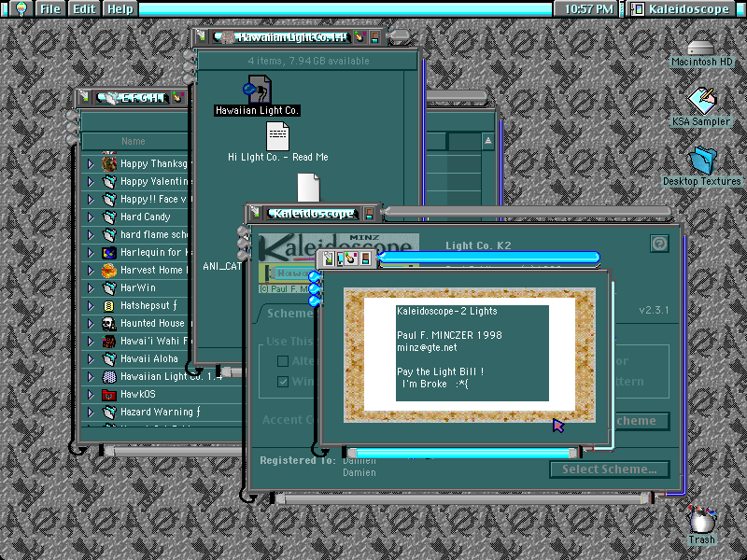The width and height of the screenshot is (747, 560).
Task: Uncheck the checked 'Win…' checkbox in Kaleidoscope
Action: click(283, 382)
